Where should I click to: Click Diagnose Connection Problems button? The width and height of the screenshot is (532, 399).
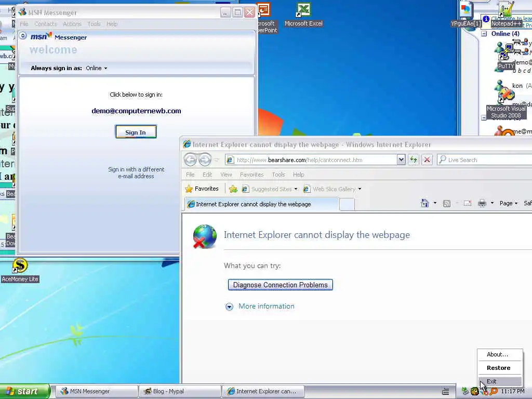(280, 285)
